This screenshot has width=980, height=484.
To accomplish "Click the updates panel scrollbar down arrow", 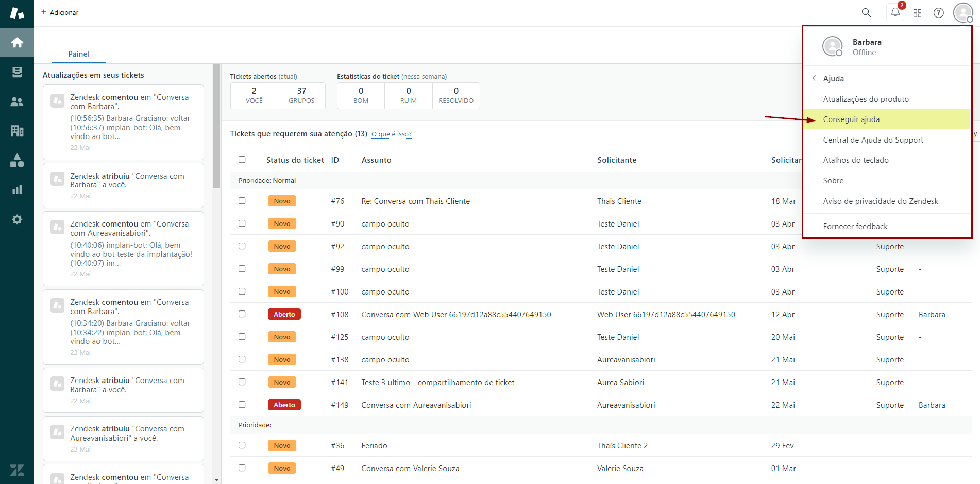I will [x=216, y=480].
